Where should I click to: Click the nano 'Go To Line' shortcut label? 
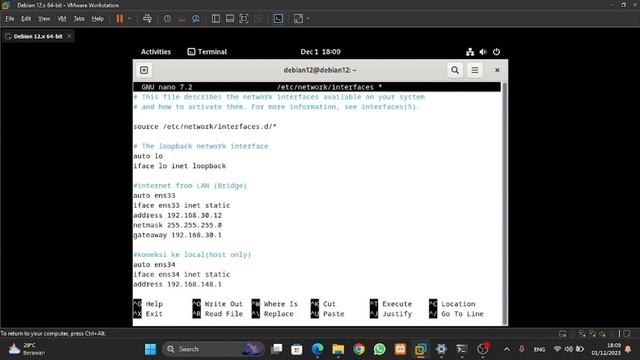[x=462, y=314]
